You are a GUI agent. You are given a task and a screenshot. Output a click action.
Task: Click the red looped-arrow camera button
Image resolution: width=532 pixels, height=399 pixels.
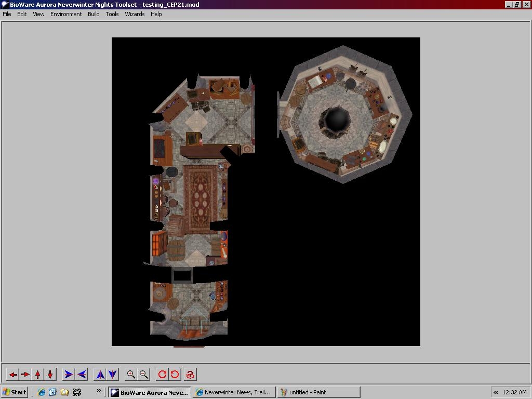[190, 374]
